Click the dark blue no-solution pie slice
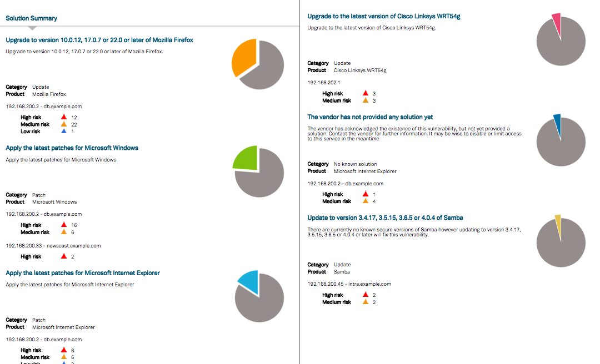The width and height of the screenshot is (600, 364). 557,122
